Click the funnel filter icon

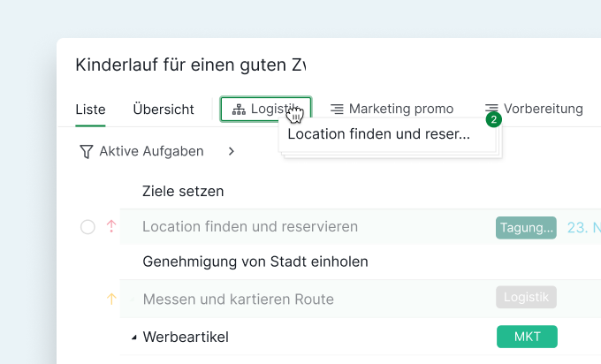tap(86, 152)
